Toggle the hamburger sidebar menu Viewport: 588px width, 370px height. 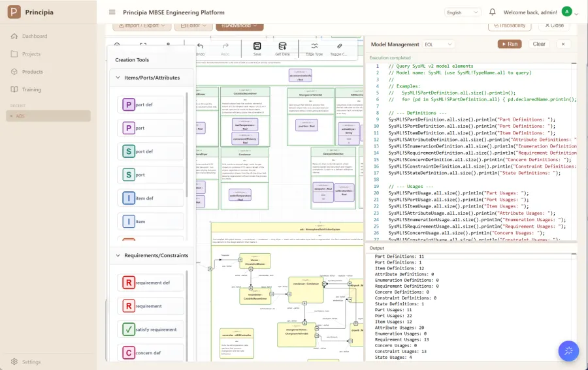point(112,12)
